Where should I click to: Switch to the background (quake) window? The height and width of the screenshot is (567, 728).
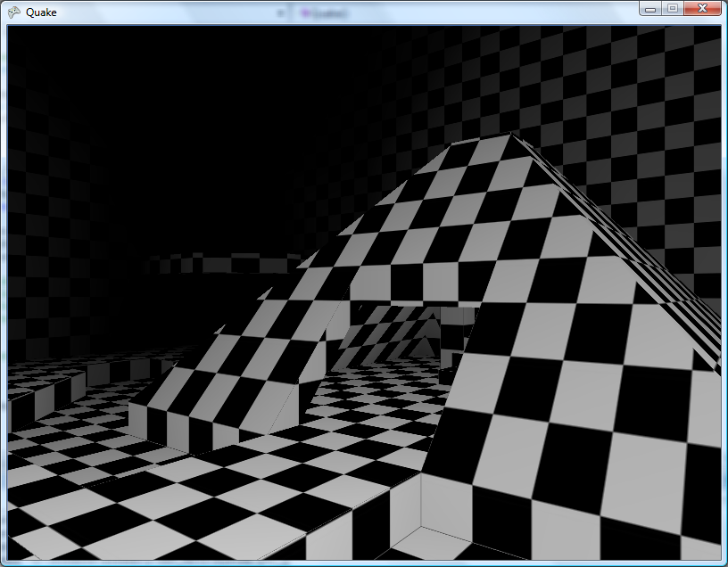(339, 12)
